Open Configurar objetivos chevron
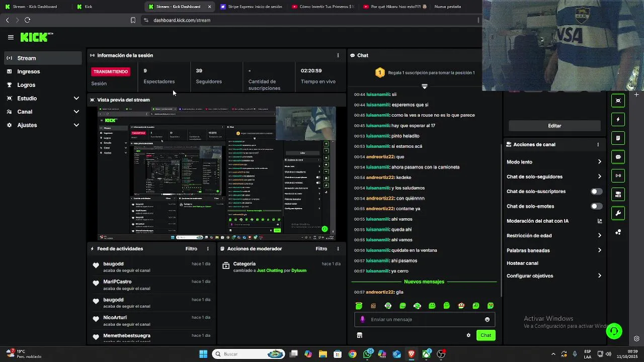The height and width of the screenshot is (362, 644). 600,276
